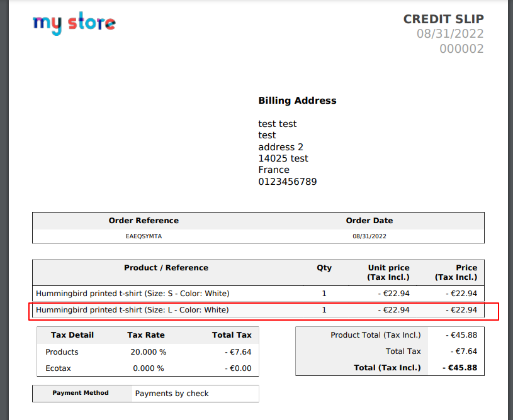Click the ecotax amount - €0.00
Screen dimensions: 513x420
[238, 368]
